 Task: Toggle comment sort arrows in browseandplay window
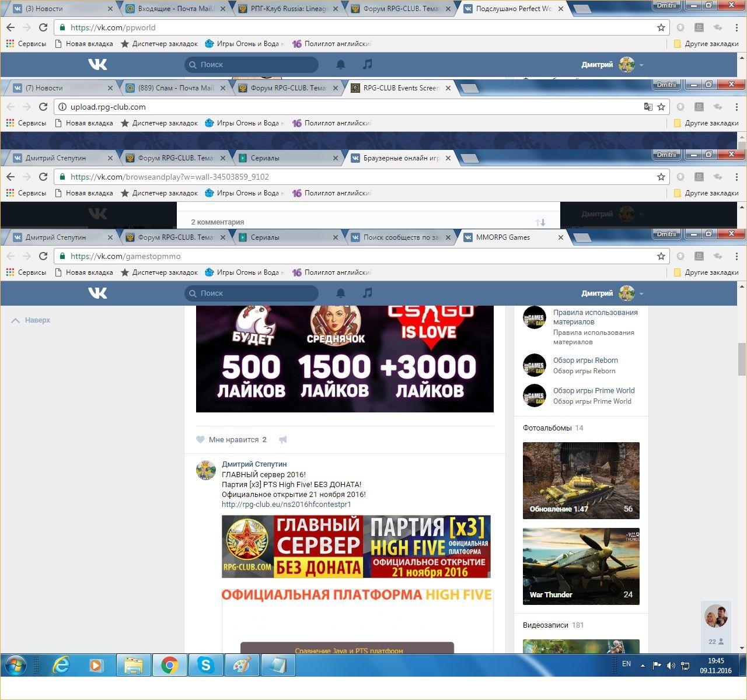coord(540,222)
